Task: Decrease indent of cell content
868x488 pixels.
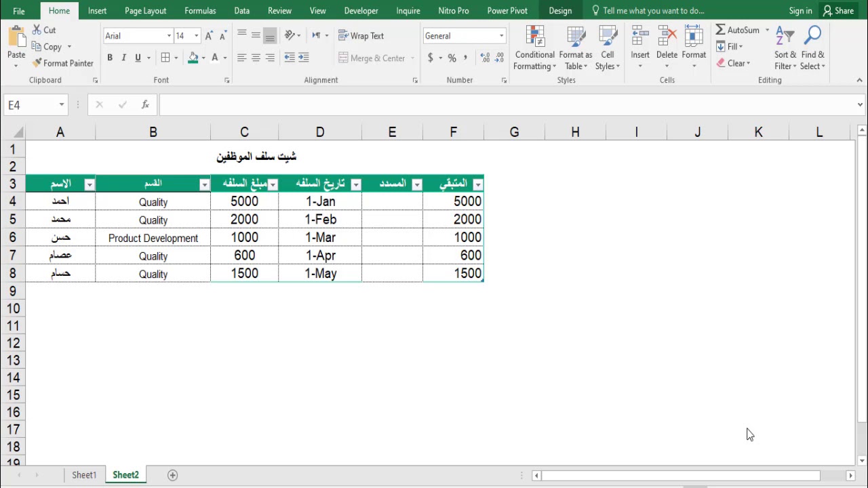Action: coord(290,58)
